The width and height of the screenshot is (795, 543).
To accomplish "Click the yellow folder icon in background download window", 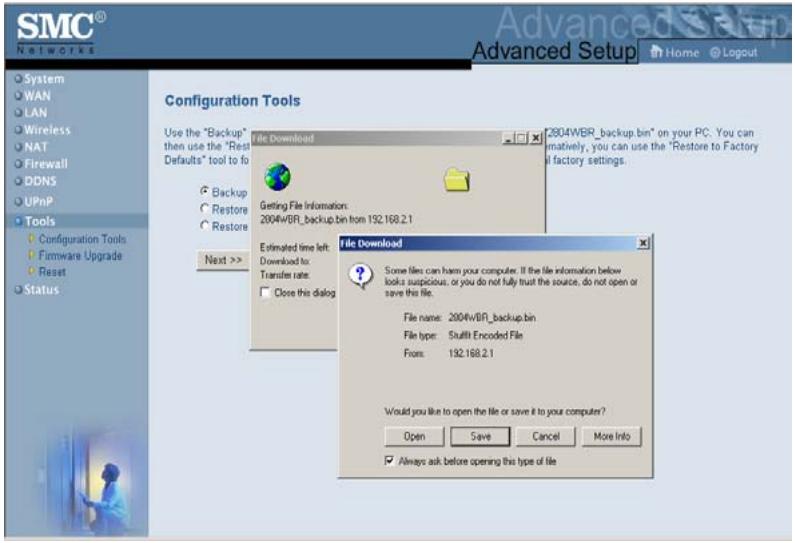I will coord(456,180).
